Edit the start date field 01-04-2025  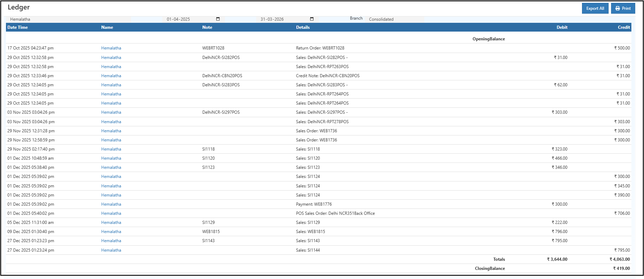pos(193,19)
